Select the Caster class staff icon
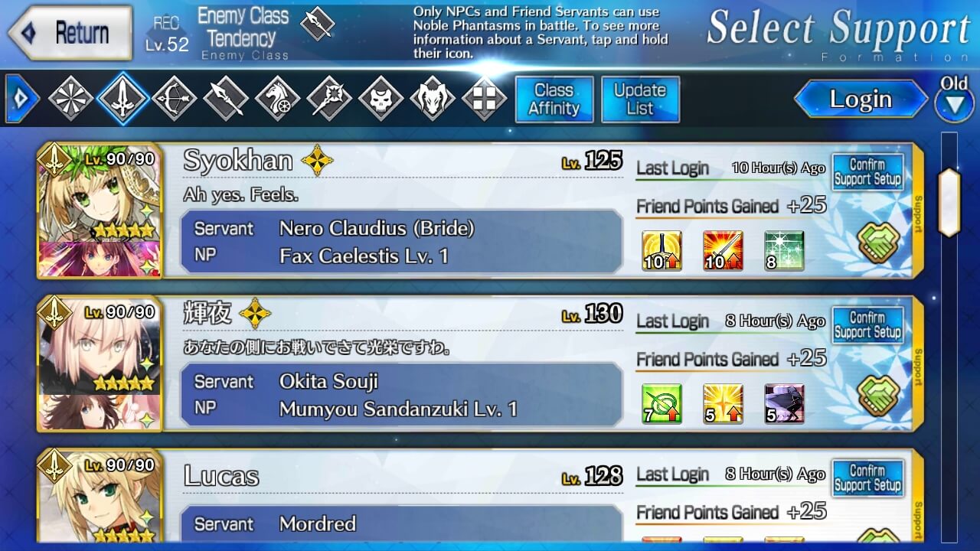The image size is (980, 551). click(329, 99)
